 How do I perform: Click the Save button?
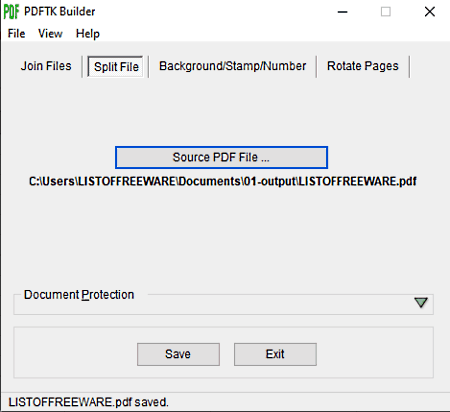pyautogui.click(x=178, y=354)
